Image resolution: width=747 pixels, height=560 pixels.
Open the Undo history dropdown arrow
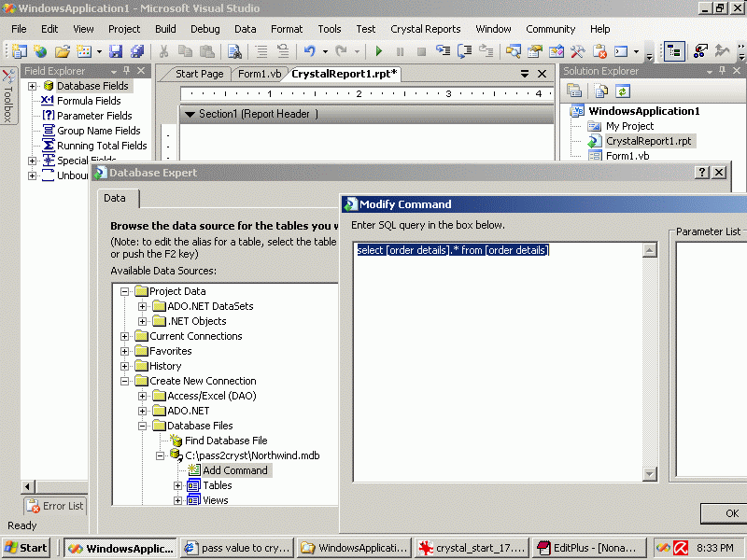click(x=325, y=51)
